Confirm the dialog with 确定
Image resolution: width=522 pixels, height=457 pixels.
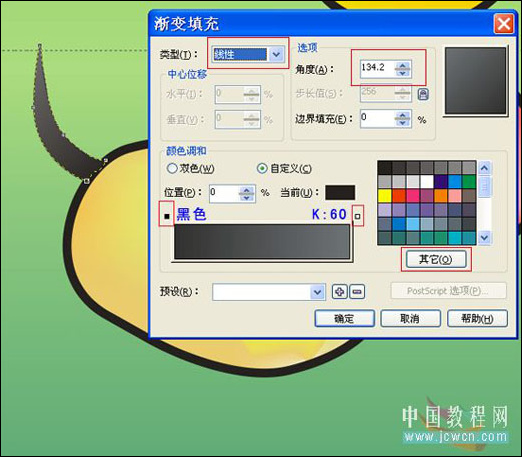point(344,318)
